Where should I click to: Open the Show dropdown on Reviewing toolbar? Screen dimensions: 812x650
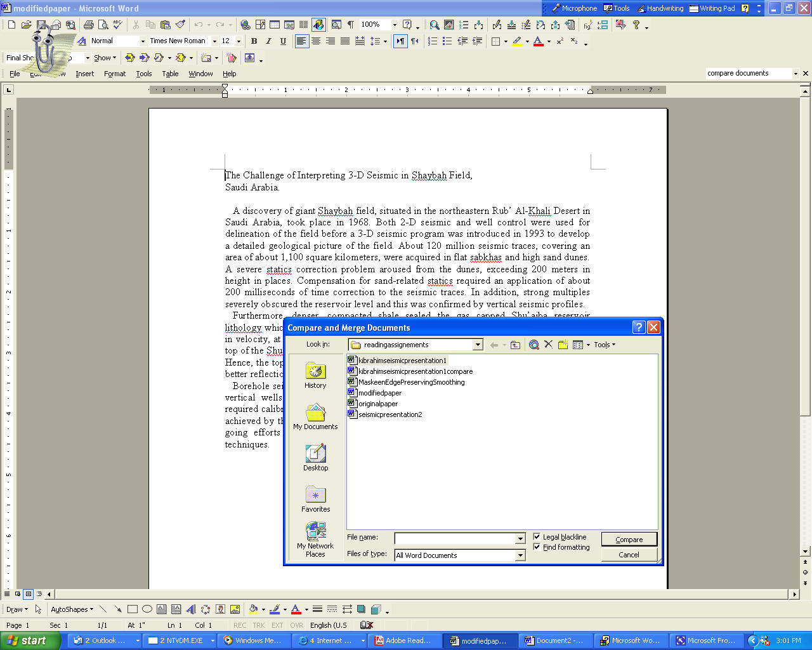[105, 58]
